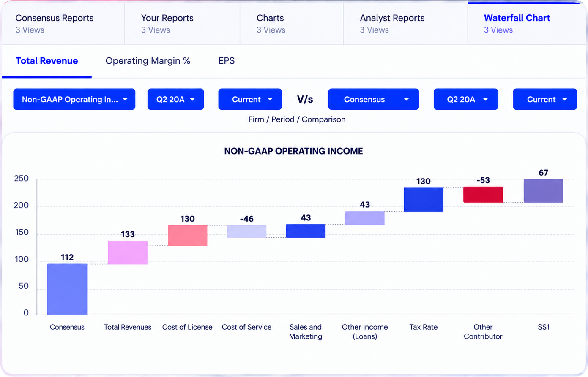
Task: Click the Cost of Service bar labeled -46
Action: (x=247, y=231)
